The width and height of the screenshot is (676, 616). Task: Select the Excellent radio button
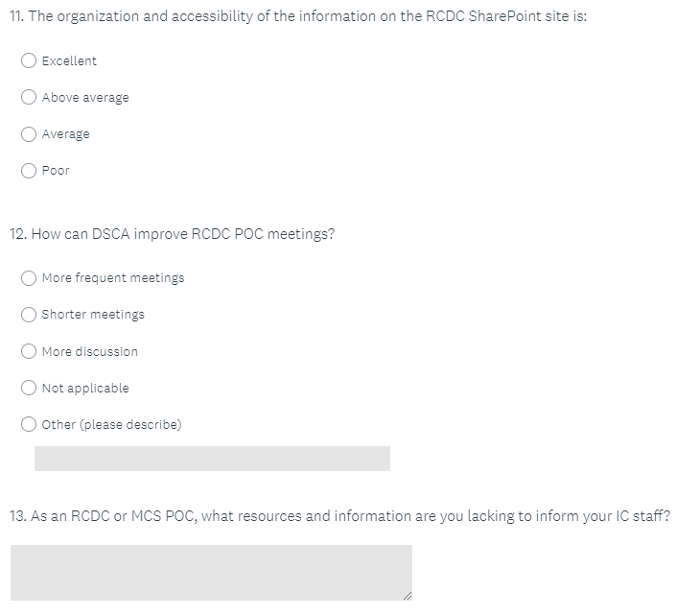(x=30, y=60)
